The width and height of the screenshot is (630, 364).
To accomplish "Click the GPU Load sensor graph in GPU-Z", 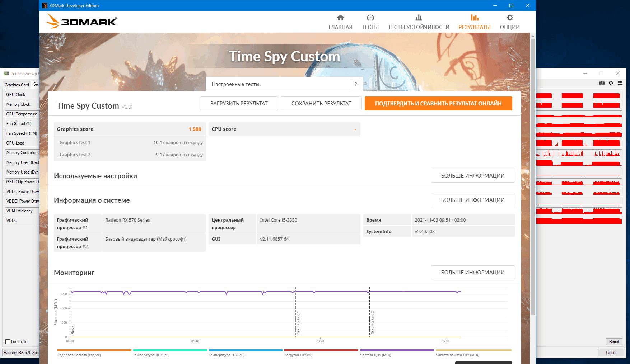I will point(579,143).
